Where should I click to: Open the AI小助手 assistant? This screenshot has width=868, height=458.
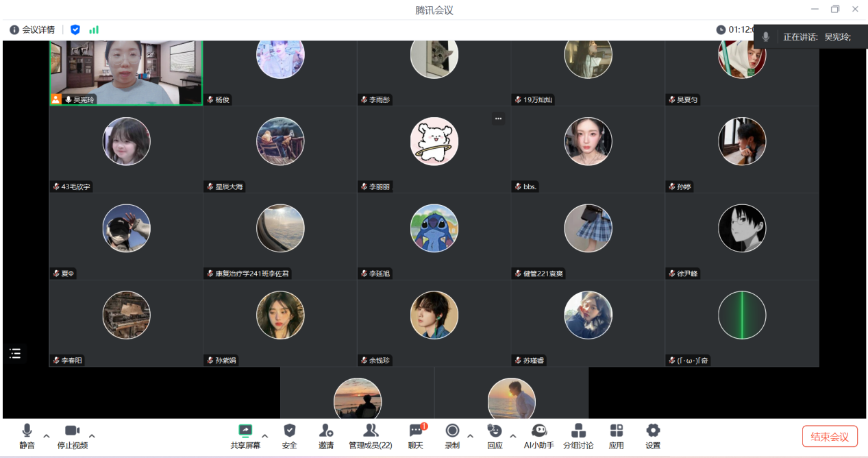click(x=538, y=436)
